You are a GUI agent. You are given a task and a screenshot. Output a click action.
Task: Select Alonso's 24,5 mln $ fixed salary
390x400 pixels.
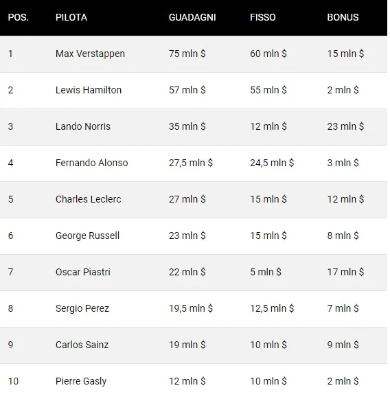coord(272,163)
